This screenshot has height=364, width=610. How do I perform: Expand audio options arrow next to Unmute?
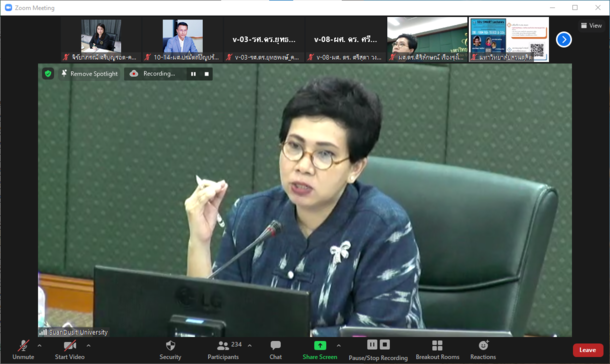[x=39, y=345]
